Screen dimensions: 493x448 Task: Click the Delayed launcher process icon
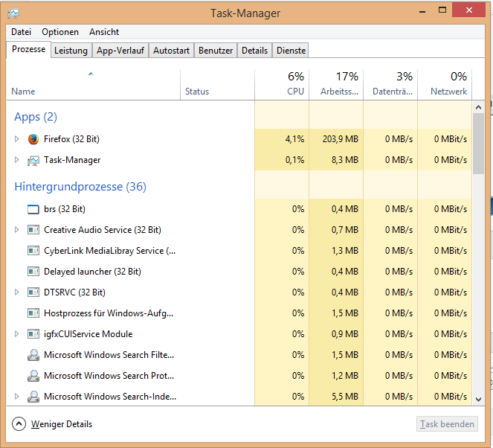click(33, 272)
